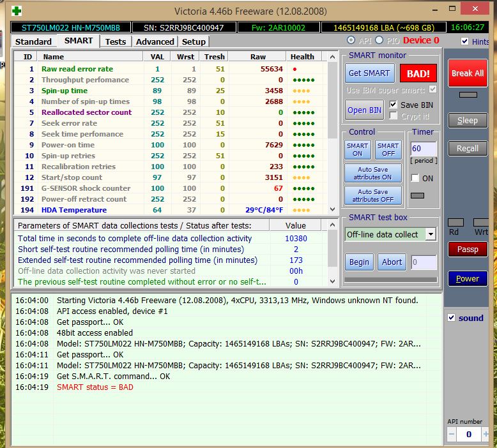Click the Break All red button

pyautogui.click(x=467, y=73)
